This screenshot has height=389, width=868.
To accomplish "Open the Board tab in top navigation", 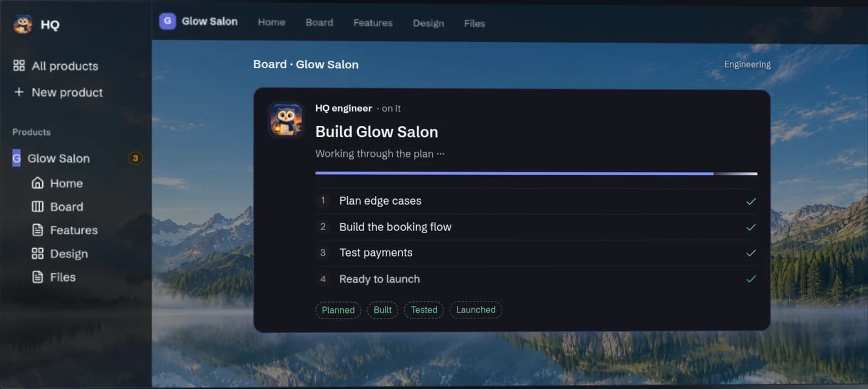I will [319, 22].
